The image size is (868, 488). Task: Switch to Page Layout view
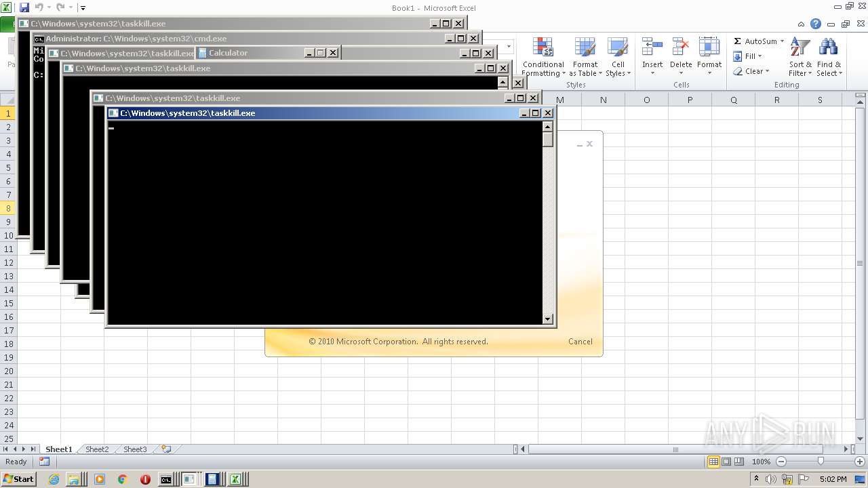pos(726,462)
